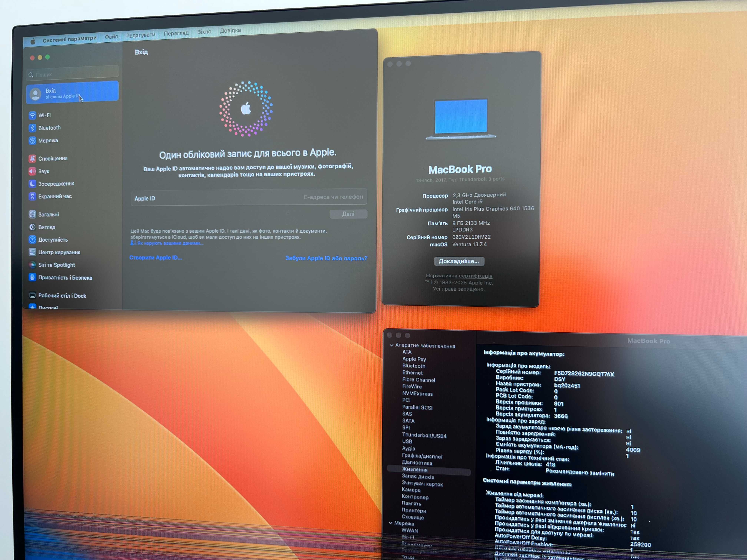Click the Wi-Fi sidebar icon

(x=32, y=115)
